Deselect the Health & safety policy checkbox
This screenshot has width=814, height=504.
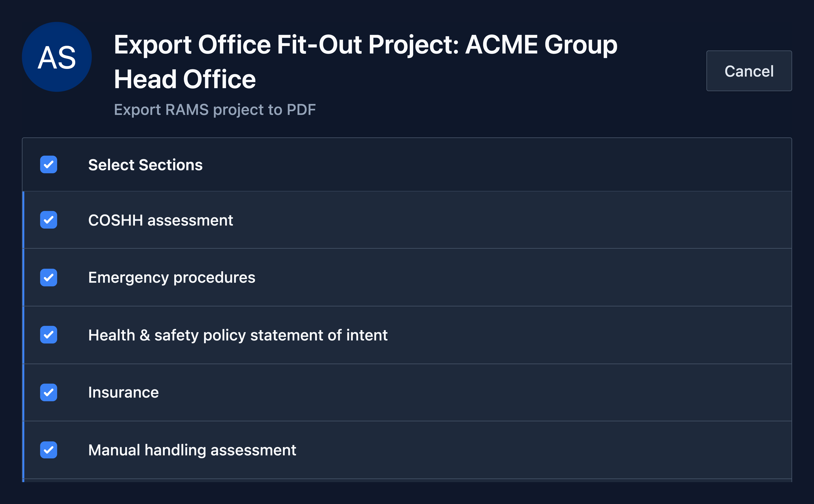tap(49, 335)
